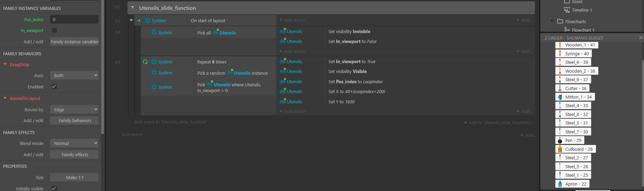Select the Flowcharts folder in project tree
Viewport: 644px width, 191px height.
(575, 21)
